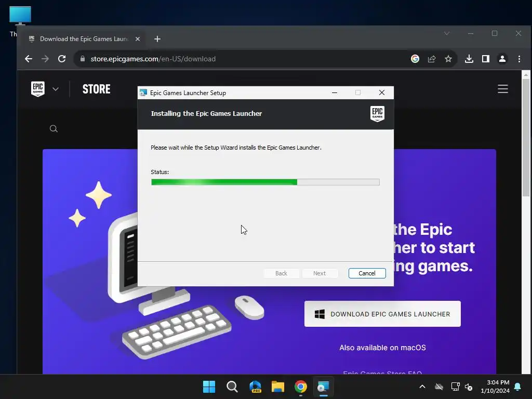The width and height of the screenshot is (532, 399).
Task: Close the Epic Games download tab
Action: click(x=138, y=39)
